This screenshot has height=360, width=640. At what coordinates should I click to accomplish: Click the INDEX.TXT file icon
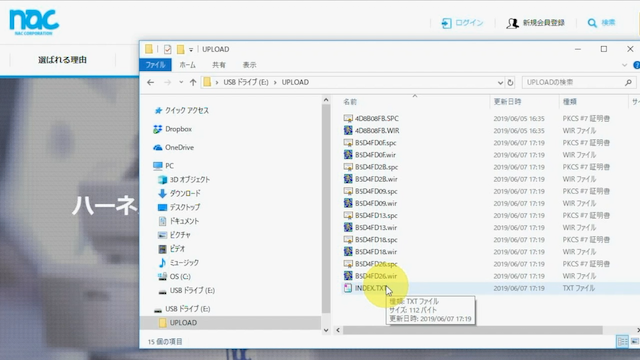point(348,288)
